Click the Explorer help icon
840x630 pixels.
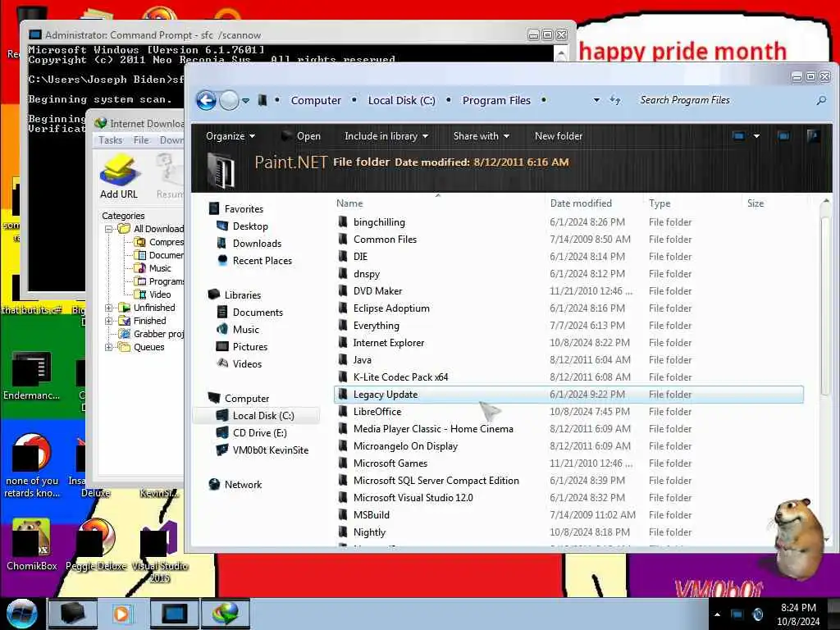pyautogui.click(x=813, y=136)
